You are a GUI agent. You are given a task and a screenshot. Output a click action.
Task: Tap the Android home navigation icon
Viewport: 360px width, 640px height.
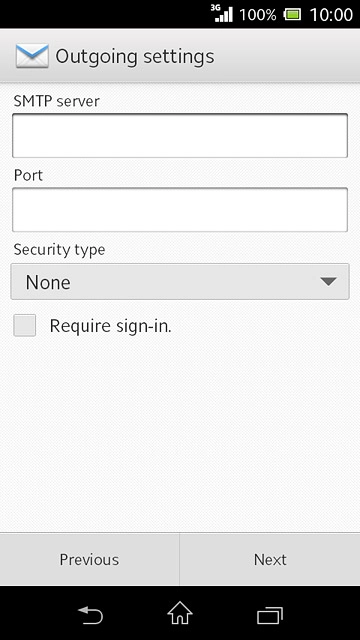click(180, 613)
